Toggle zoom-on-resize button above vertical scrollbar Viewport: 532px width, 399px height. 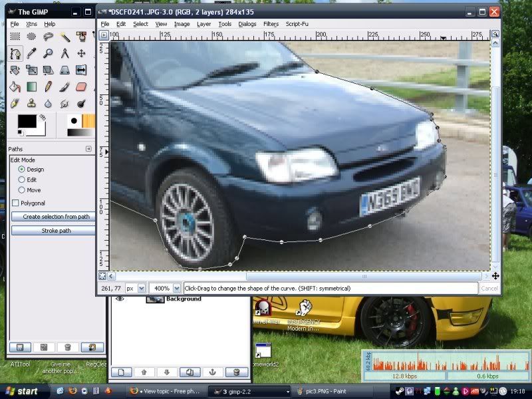(495, 34)
